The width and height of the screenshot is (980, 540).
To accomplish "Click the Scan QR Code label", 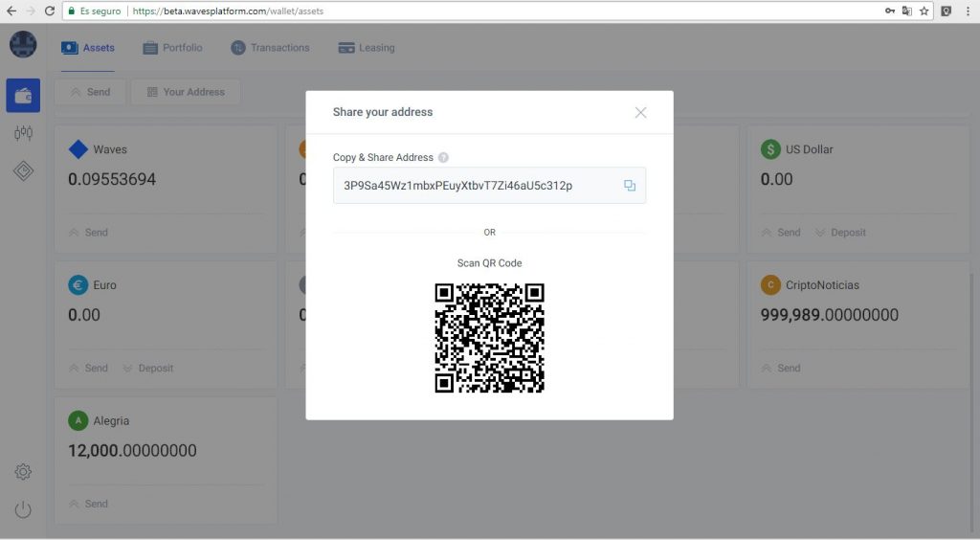I will (489, 263).
